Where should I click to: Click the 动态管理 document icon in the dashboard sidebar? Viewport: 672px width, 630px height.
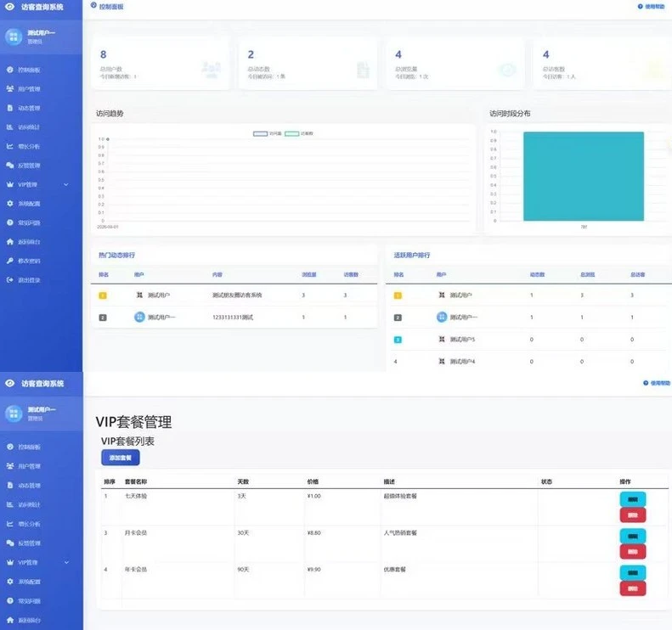(x=10, y=108)
